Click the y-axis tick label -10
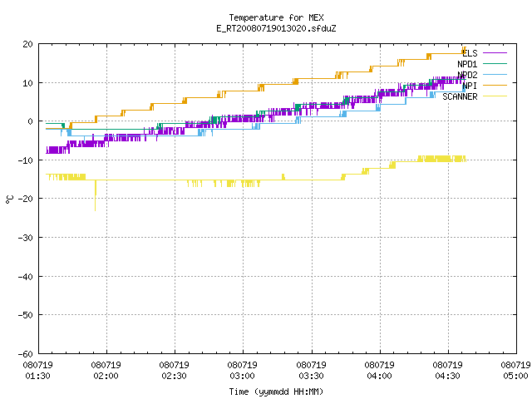Screen dimensions: 532x399 (x=26, y=160)
